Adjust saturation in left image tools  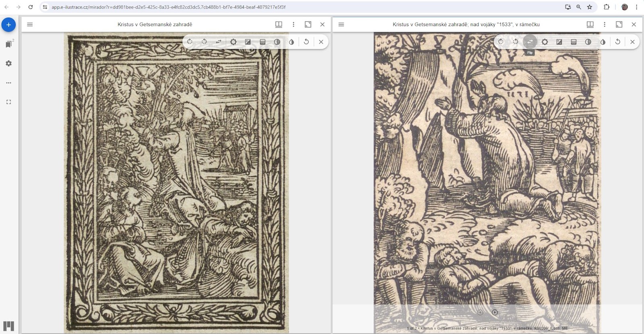(262, 42)
